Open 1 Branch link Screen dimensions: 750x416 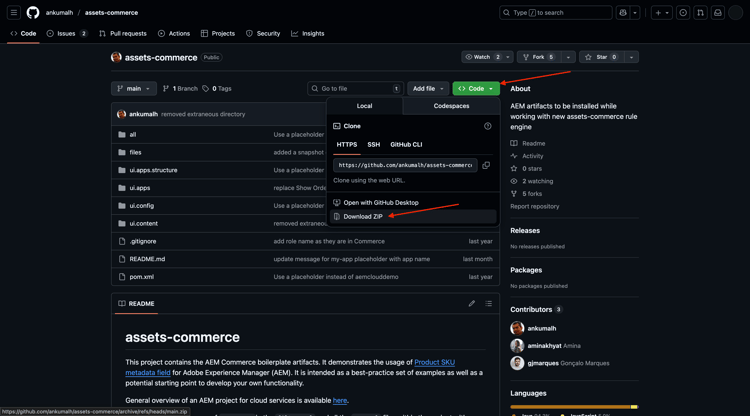(x=180, y=88)
